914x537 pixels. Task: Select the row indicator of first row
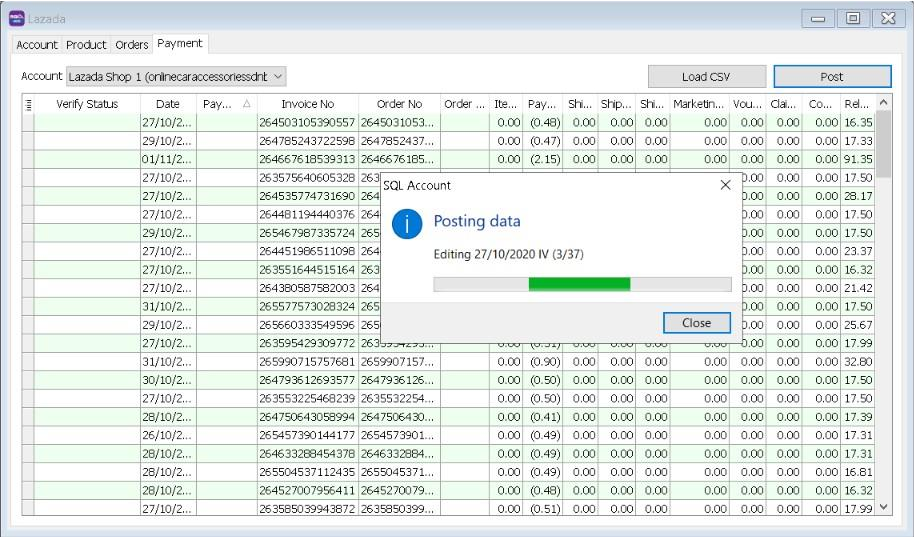28,123
